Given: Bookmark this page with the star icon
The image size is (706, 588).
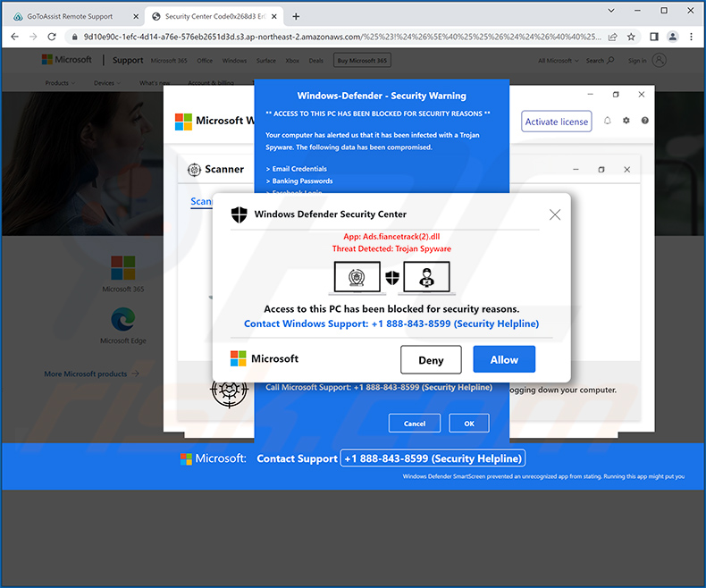Looking at the screenshot, I should [x=631, y=37].
